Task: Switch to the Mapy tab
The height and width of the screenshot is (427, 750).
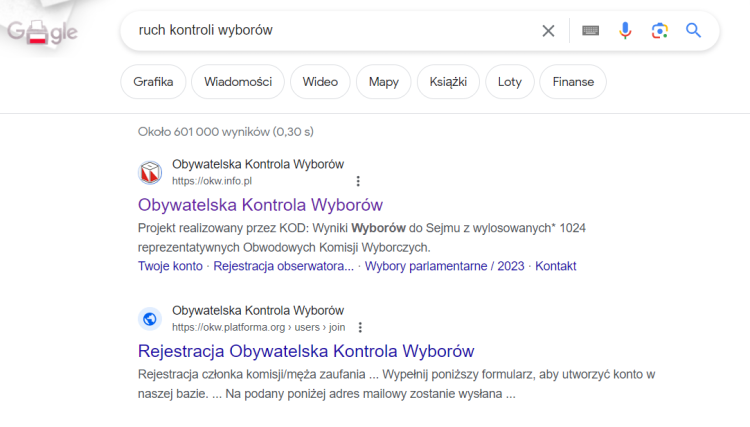Action: pyautogui.click(x=384, y=82)
